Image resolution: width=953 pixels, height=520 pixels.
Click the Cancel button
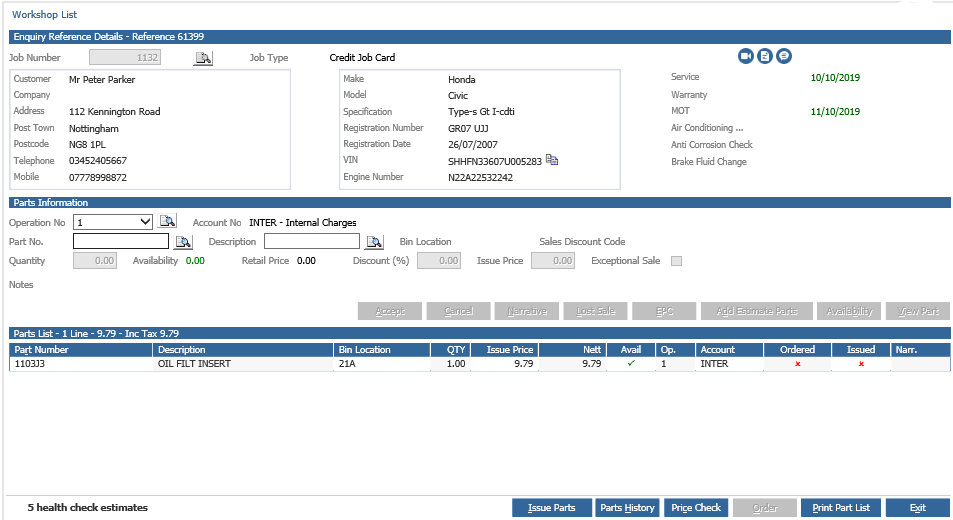point(458,311)
